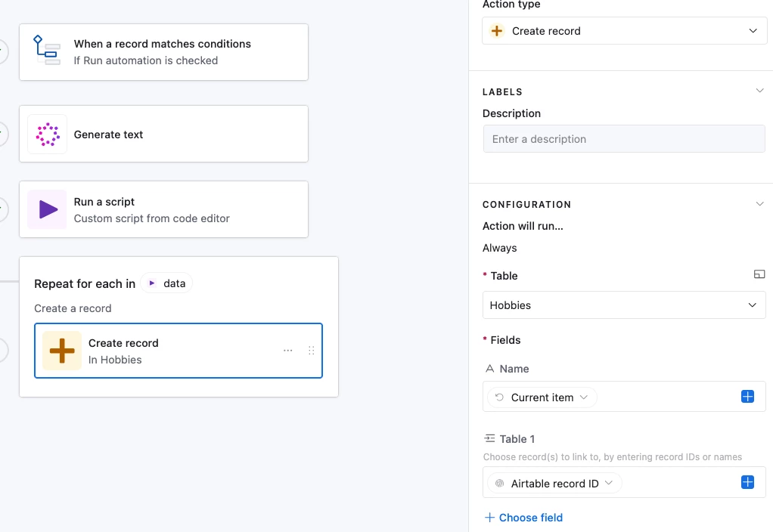Click the Description input field

click(x=624, y=139)
